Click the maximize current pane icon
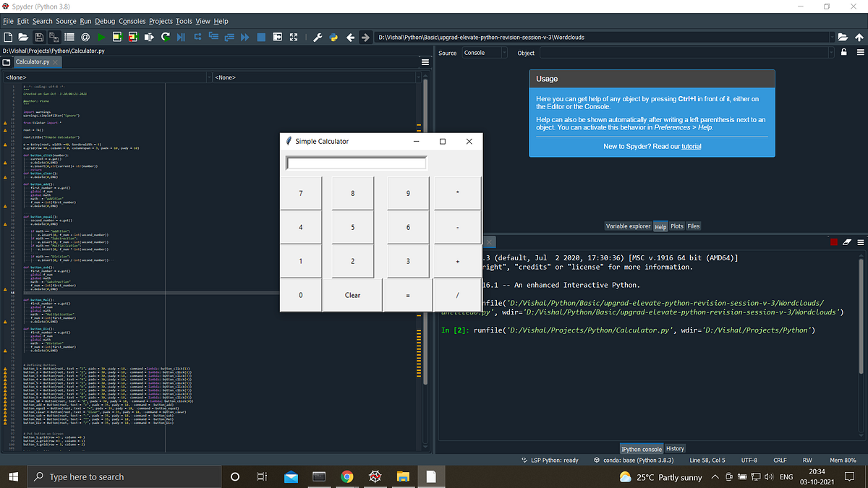 pyautogui.click(x=277, y=37)
